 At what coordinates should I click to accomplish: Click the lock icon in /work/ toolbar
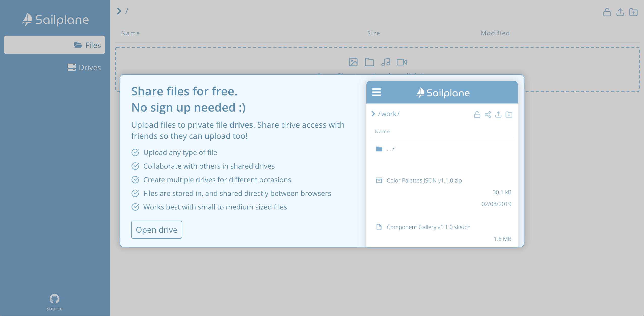[x=477, y=114]
